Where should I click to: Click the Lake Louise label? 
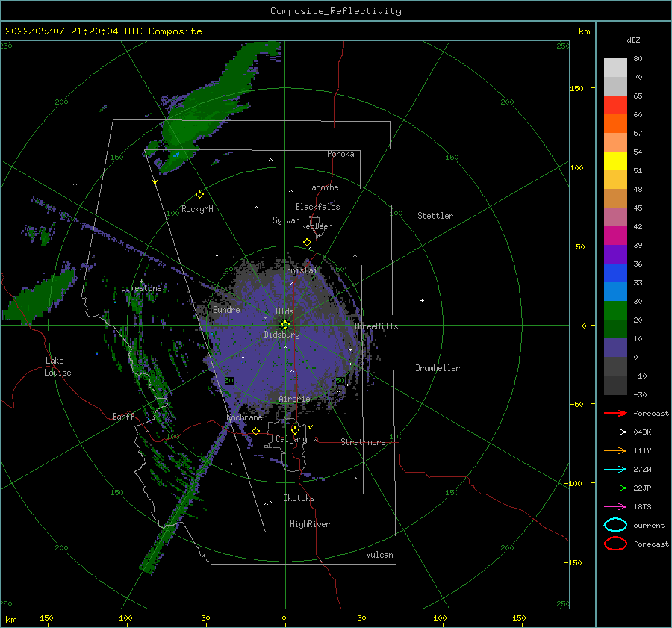coord(57,367)
